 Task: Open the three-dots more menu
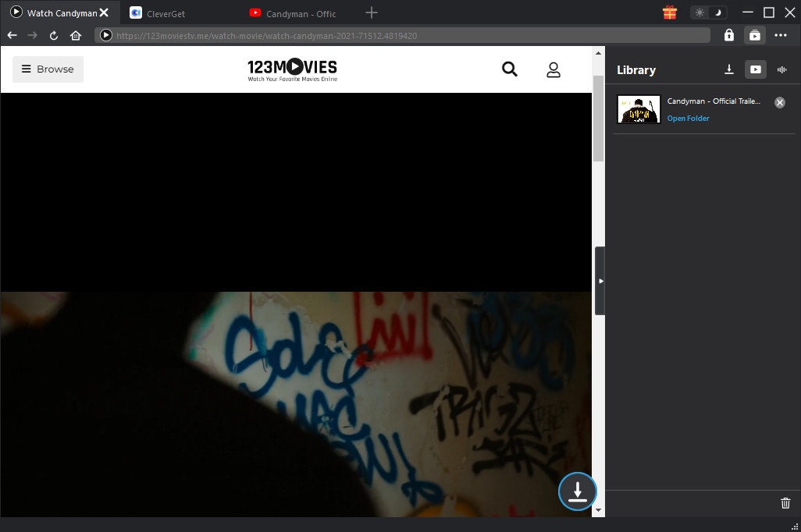click(x=781, y=35)
